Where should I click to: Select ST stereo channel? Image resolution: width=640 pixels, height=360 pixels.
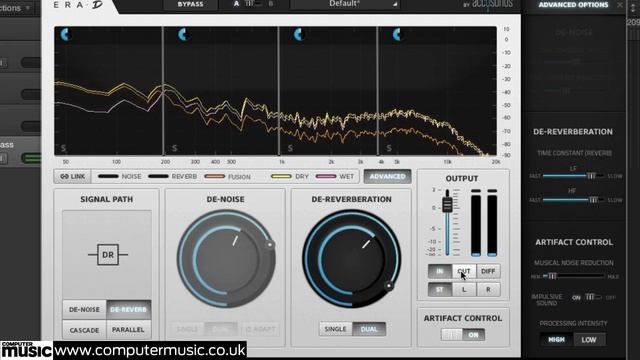click(440, 290)
